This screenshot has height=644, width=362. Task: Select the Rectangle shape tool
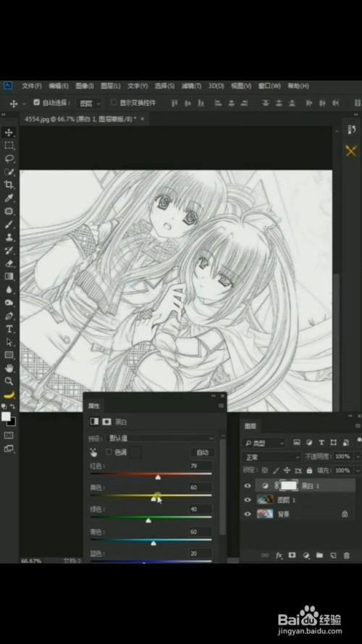click(x=9, y=355)
